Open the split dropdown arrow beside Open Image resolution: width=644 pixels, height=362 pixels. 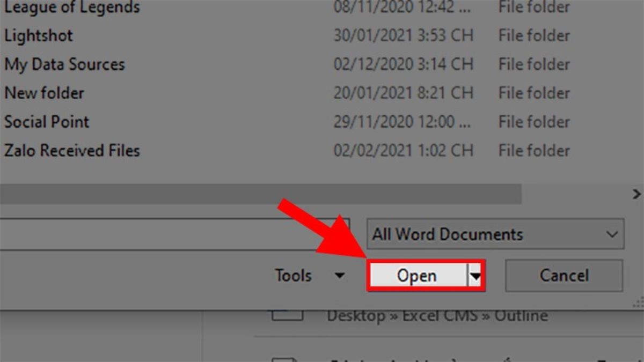coord(474,275)
